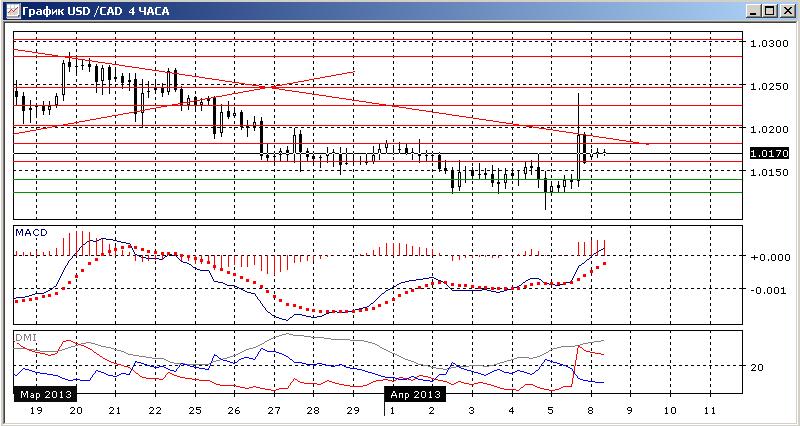The image size is (800, 426).
Task: Click date 29 on the time axis
Action: [x=353, y=410]
